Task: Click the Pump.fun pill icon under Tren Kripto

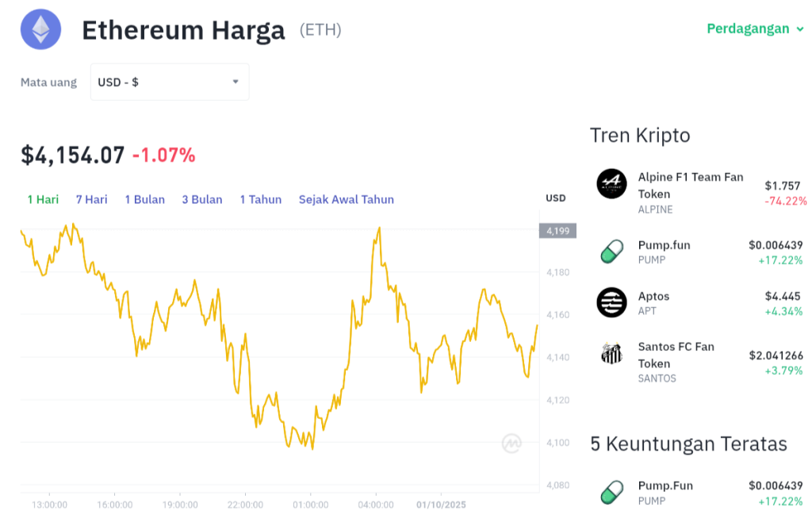Action: (x=611, y=252)
